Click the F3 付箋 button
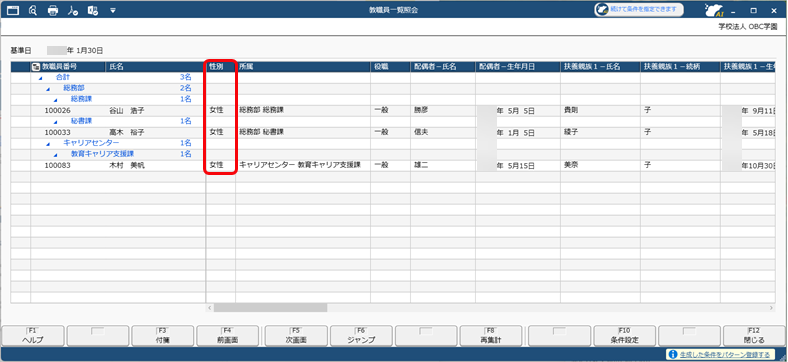This screenshot has height=362, width=788. coord(162,335)
